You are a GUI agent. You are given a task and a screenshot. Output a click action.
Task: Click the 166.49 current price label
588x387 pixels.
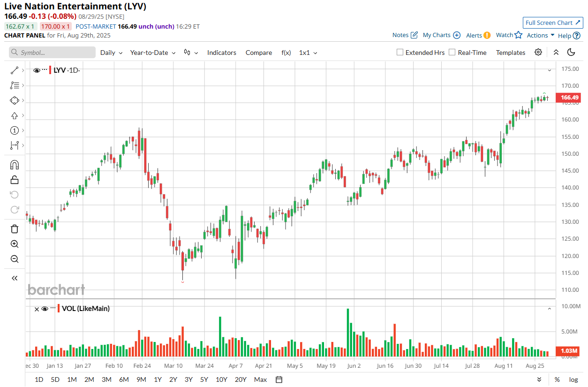tap(568, 98)
